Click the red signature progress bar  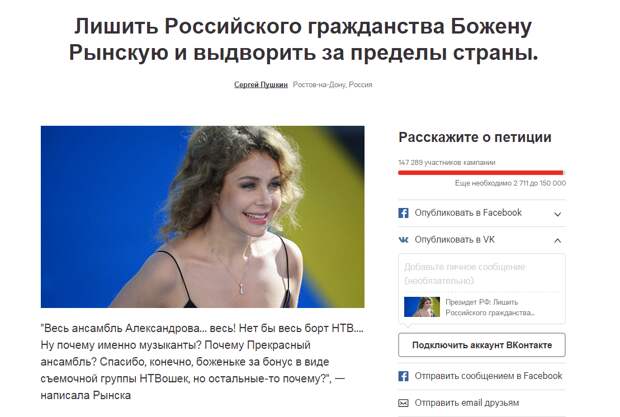point(480,172)
